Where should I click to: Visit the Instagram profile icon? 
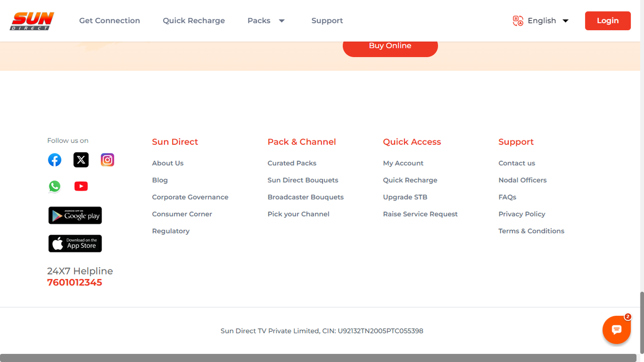coord(107,160)
